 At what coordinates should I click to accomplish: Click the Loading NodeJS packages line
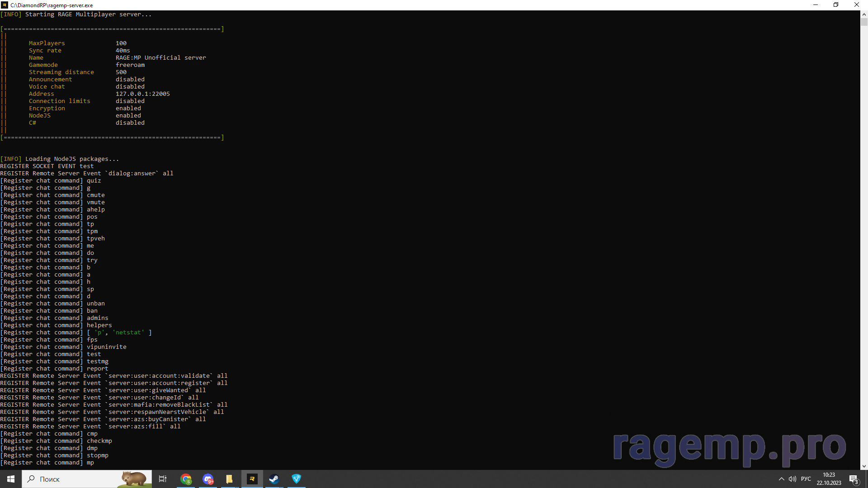60,159
